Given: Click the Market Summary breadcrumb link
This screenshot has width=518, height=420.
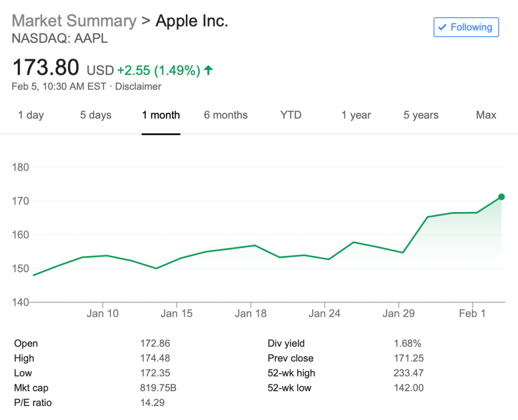Looking at the screenshot, I should 73,21.
